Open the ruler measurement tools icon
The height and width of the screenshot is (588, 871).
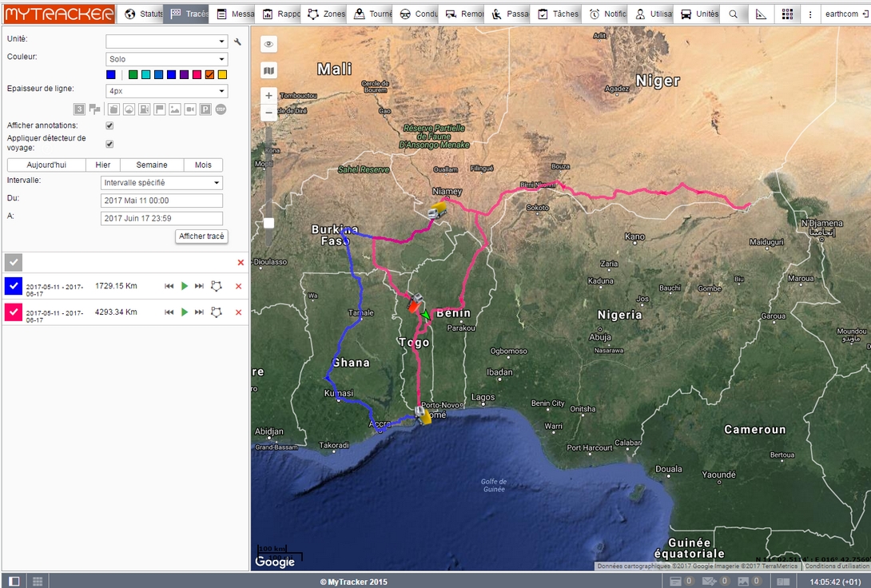pos(760,14)
